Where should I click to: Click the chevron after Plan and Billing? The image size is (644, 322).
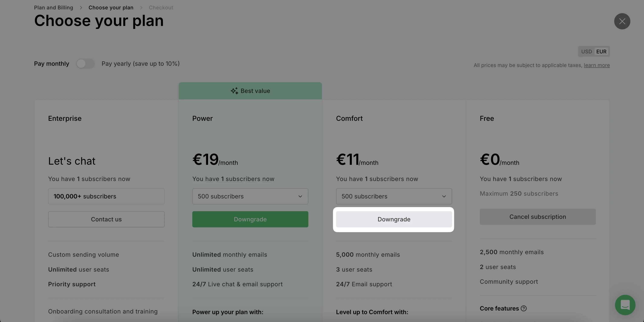coord(81,8)
